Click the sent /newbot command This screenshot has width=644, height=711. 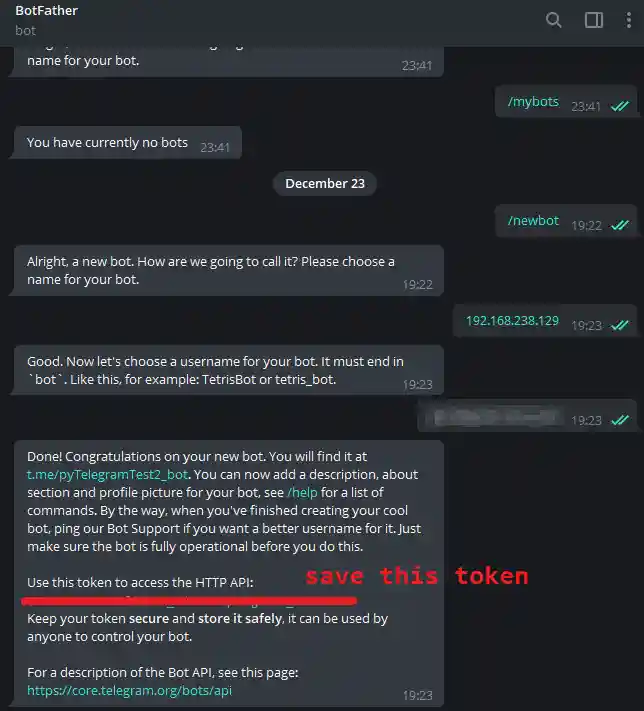(533, 221)
